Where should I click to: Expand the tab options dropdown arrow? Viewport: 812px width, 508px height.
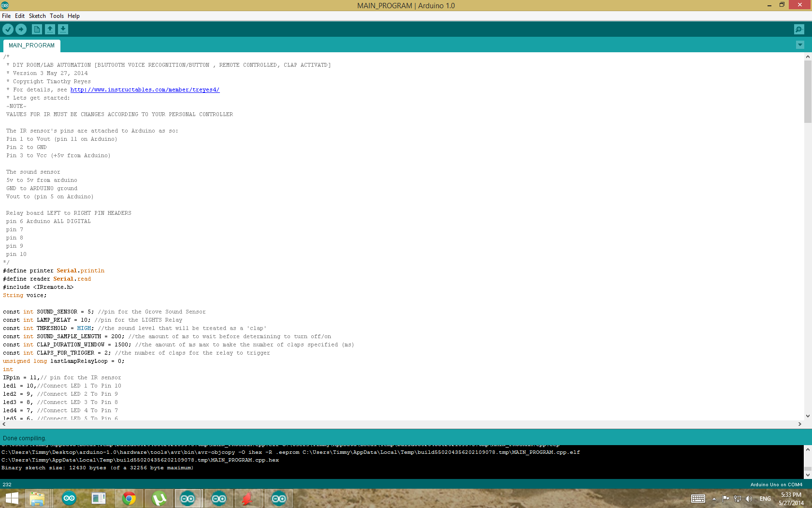point(800,45)
